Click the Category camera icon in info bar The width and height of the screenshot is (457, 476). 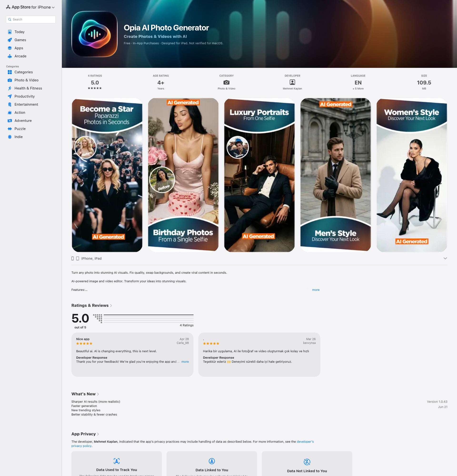click(226, 83)
